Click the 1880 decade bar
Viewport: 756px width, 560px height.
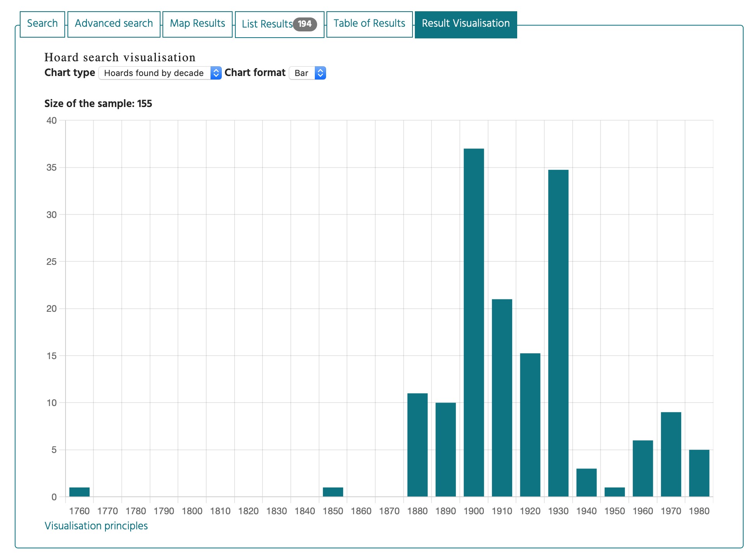pos(418,445)
